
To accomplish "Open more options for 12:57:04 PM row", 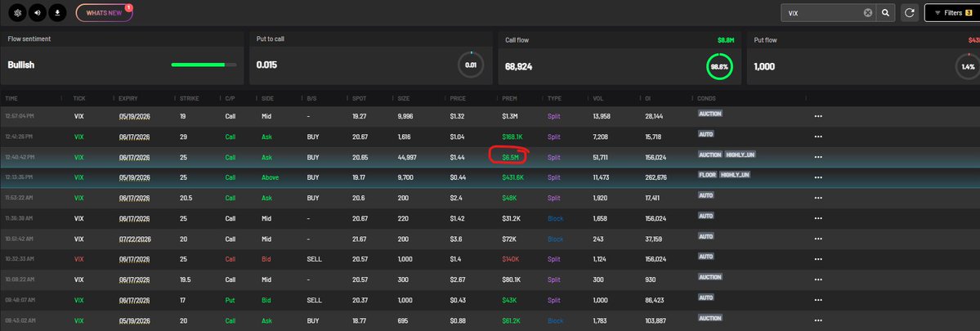I will click(x=818, y=116).
